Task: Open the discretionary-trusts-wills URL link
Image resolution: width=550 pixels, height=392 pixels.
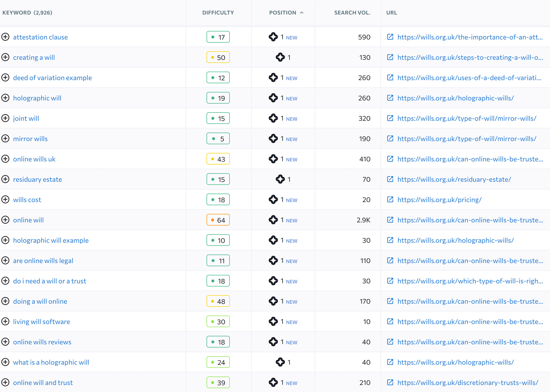Action: pyautogui.click(x=468, y=383)
